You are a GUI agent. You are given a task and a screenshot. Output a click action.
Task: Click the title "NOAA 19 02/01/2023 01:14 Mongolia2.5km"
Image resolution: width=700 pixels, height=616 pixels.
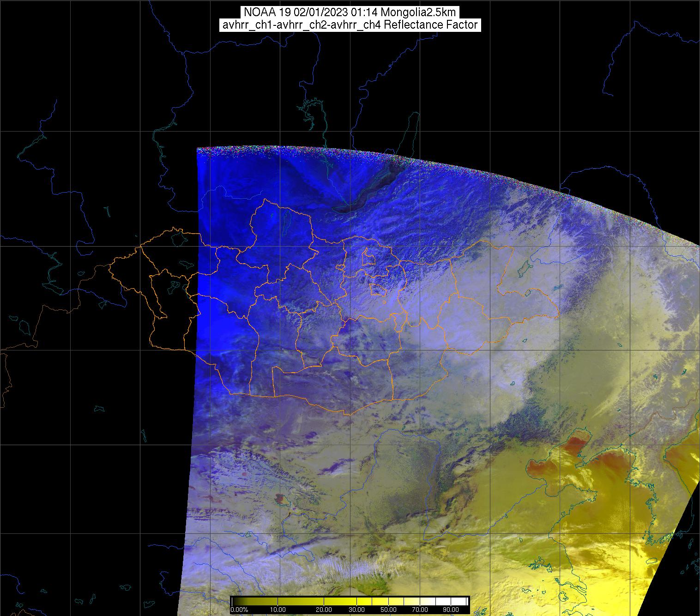350,12
